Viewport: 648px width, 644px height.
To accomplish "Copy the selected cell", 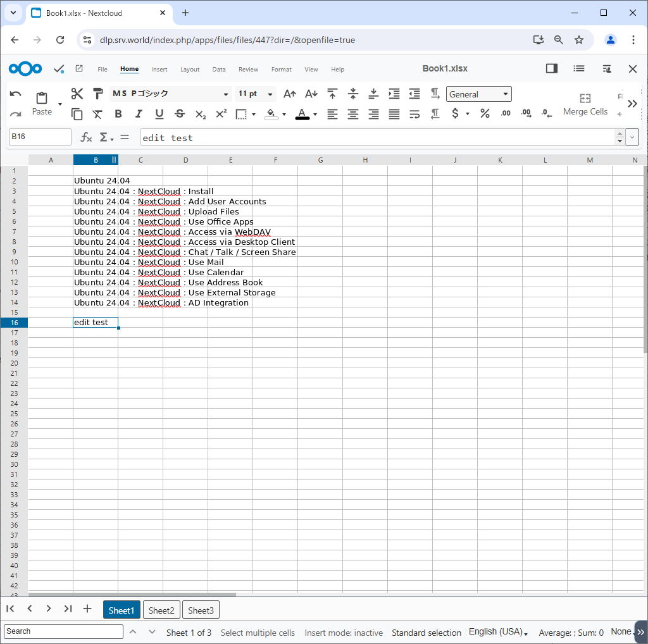I will (x=77, y=114).
